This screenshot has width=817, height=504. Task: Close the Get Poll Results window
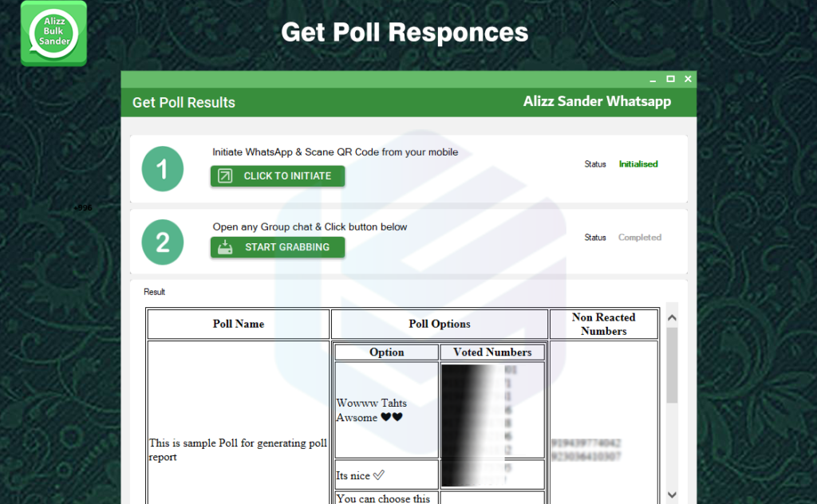[x=688, y=79]
